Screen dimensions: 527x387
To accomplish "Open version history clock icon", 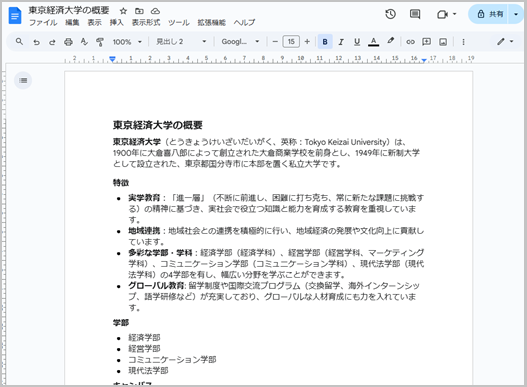I will (390, 14).
